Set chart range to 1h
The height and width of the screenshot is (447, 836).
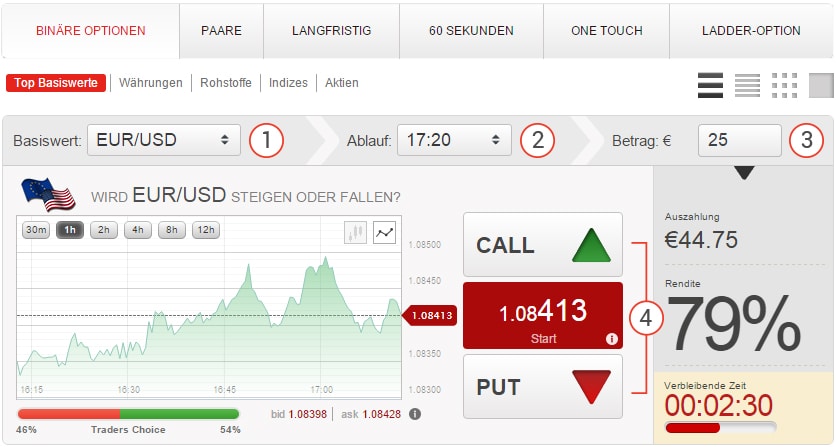click(x=70, y=230)
